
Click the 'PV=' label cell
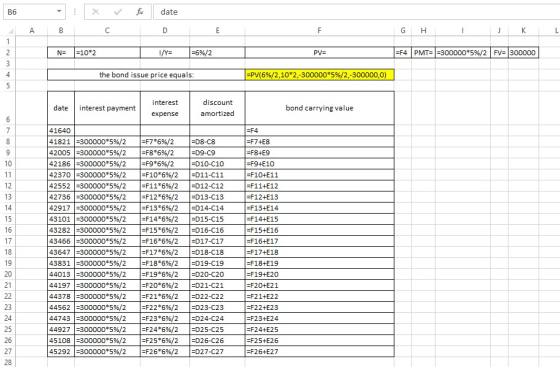click(x=320, y=52)
